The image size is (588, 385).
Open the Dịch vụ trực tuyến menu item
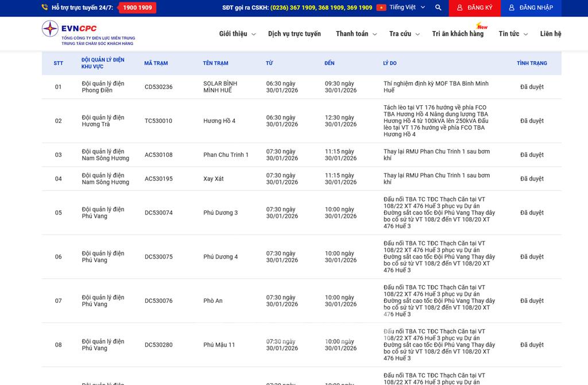tap(294, 34)
